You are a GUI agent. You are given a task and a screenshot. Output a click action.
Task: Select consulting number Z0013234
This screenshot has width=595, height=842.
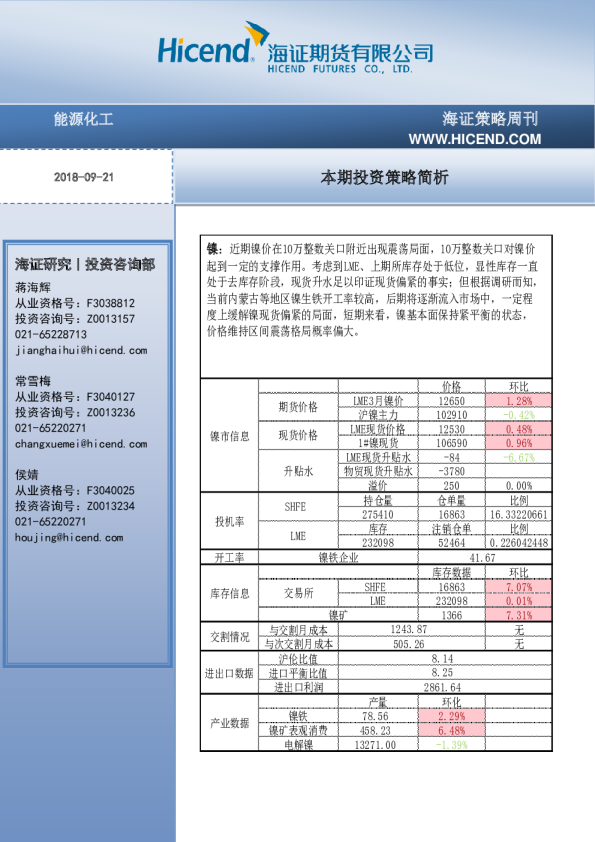pyautogui.click(x=111, y=505)
